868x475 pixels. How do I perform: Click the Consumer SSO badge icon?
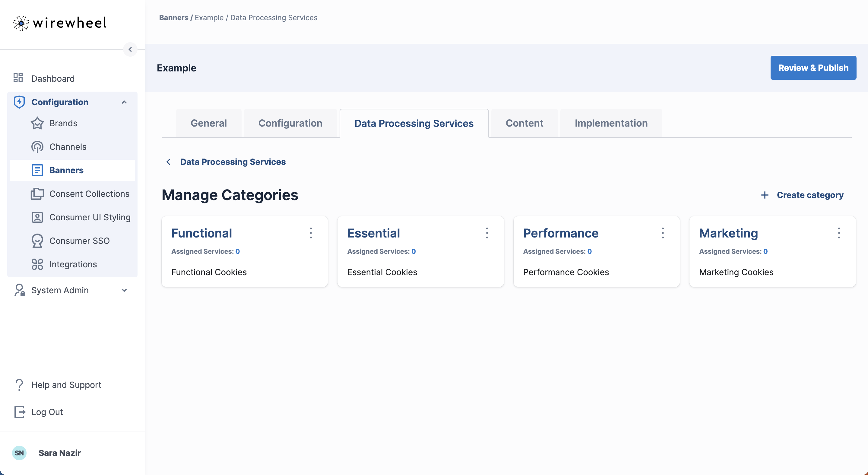(37, 241)
